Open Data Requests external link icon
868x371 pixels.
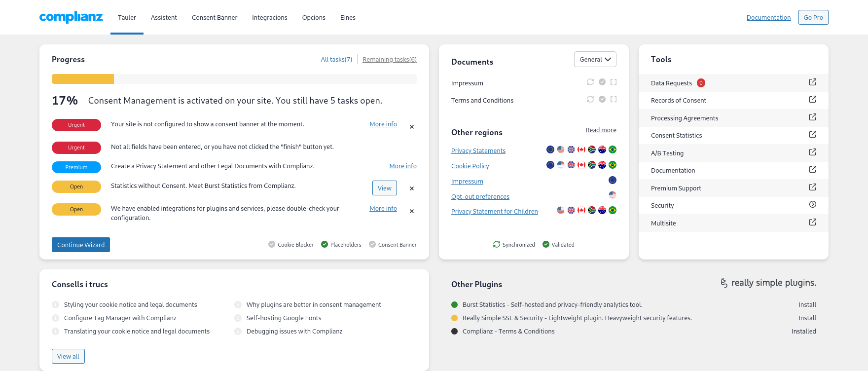click(x=812, y=82)
